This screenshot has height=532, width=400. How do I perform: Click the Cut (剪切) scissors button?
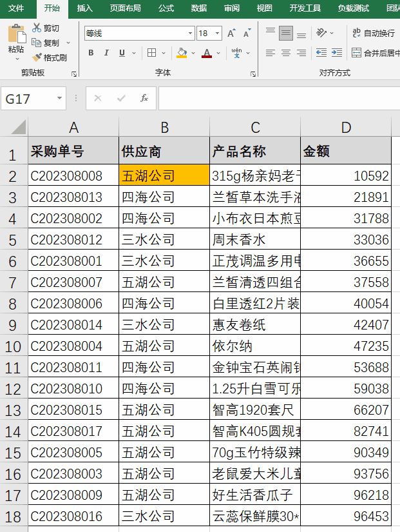point(46,28)
